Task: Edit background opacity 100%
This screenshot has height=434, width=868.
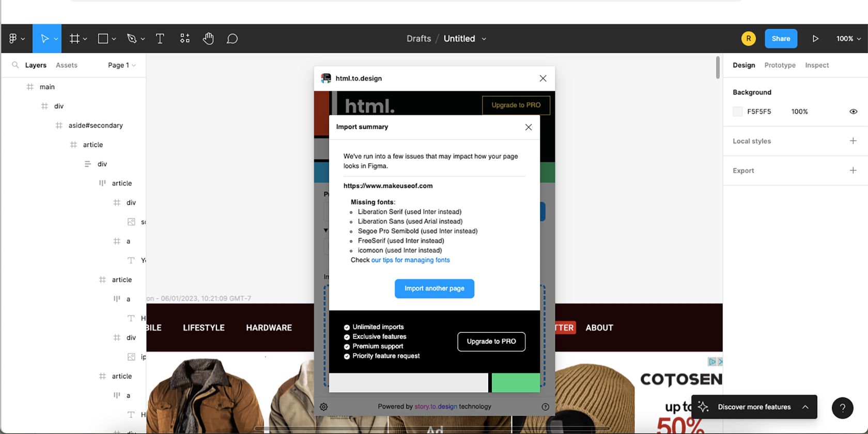Action: coord(799,112)
